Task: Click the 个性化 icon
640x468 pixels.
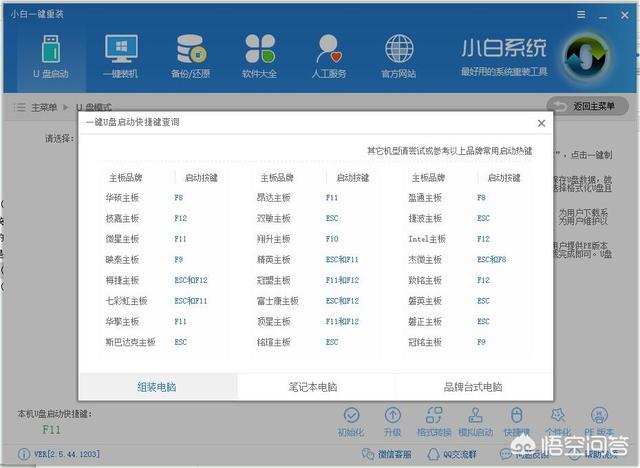Action: pos(558,415)
